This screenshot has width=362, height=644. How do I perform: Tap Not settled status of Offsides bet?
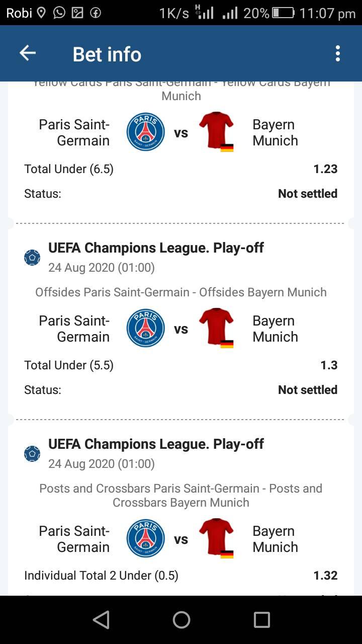click(x=308, y=390)
